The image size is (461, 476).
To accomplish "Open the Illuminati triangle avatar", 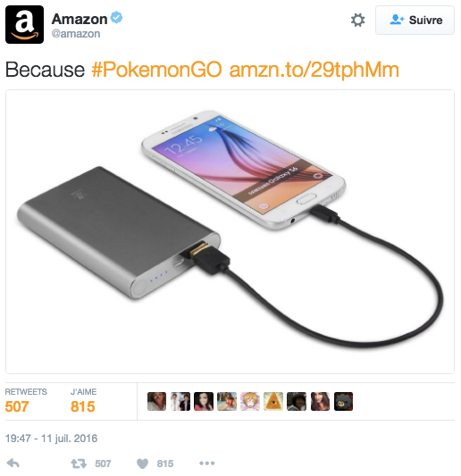I will coord(273,401).
